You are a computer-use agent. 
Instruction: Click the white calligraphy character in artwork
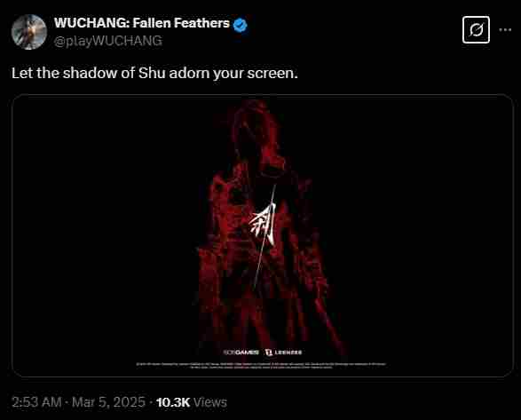pyautogui.click(x=264, y=225)
